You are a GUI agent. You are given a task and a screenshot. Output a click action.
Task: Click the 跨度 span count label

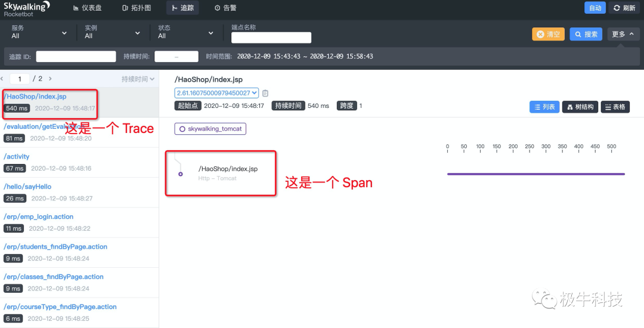click(346, 106)
